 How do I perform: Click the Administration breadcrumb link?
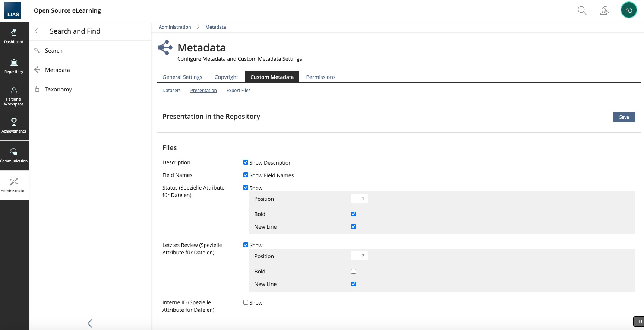(x=175, y=27)
